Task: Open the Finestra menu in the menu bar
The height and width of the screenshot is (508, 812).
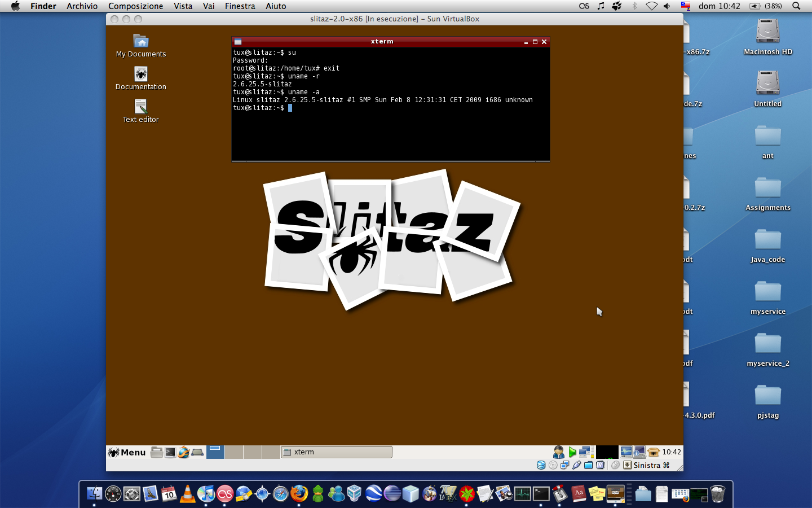Action: 240,6
